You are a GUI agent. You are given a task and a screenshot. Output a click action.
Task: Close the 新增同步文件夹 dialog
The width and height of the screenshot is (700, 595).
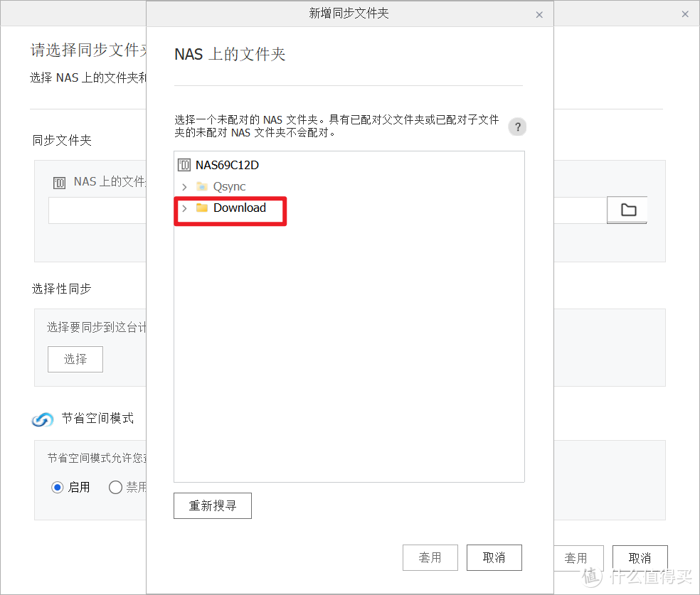(539, 14)
